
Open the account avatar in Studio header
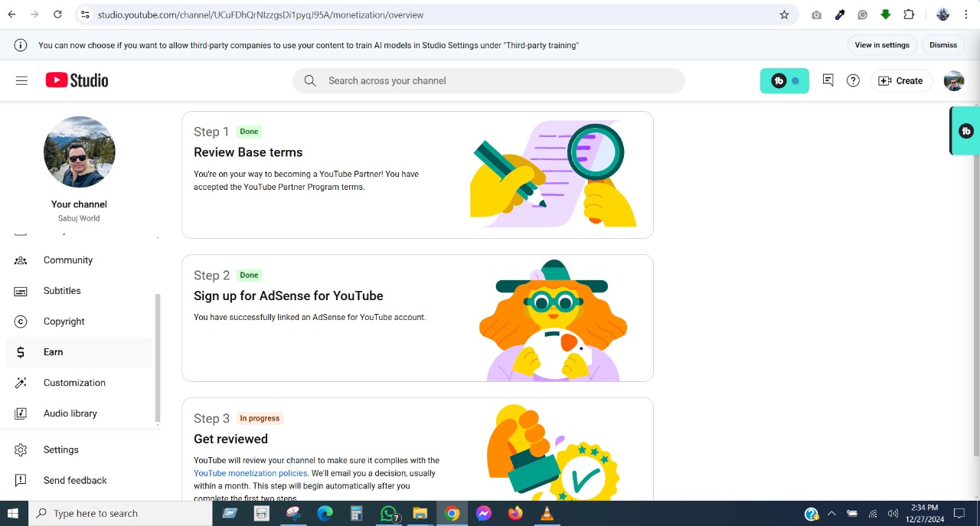tap(954, 80)
